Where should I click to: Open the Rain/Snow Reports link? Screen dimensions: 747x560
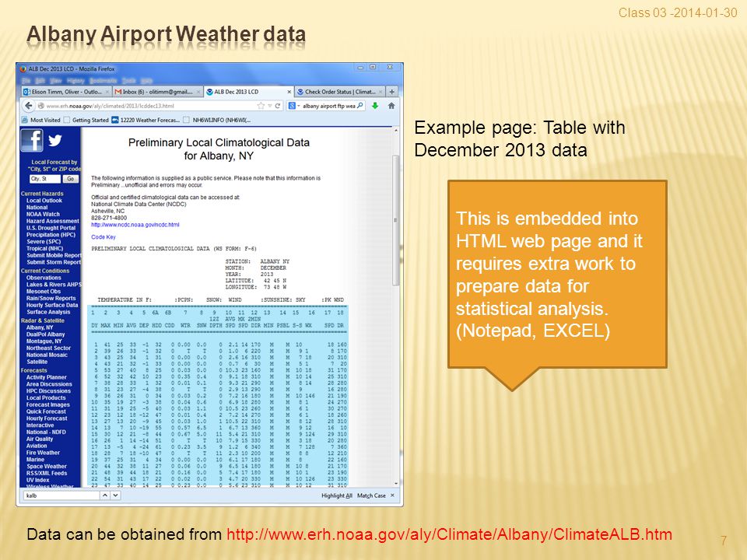(x=51, y=298)
